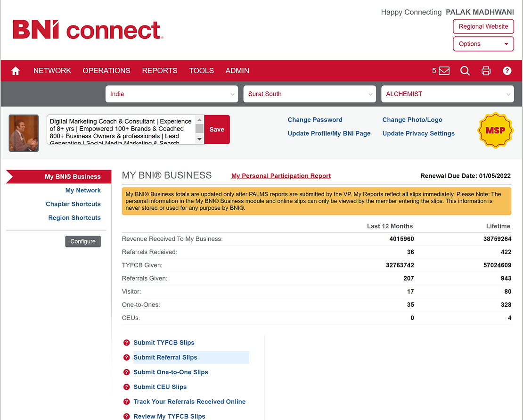Open the messages envelope icon
The width and height of the screenshot is (523, 420).
pyautogui.click(x=444, y=71)
